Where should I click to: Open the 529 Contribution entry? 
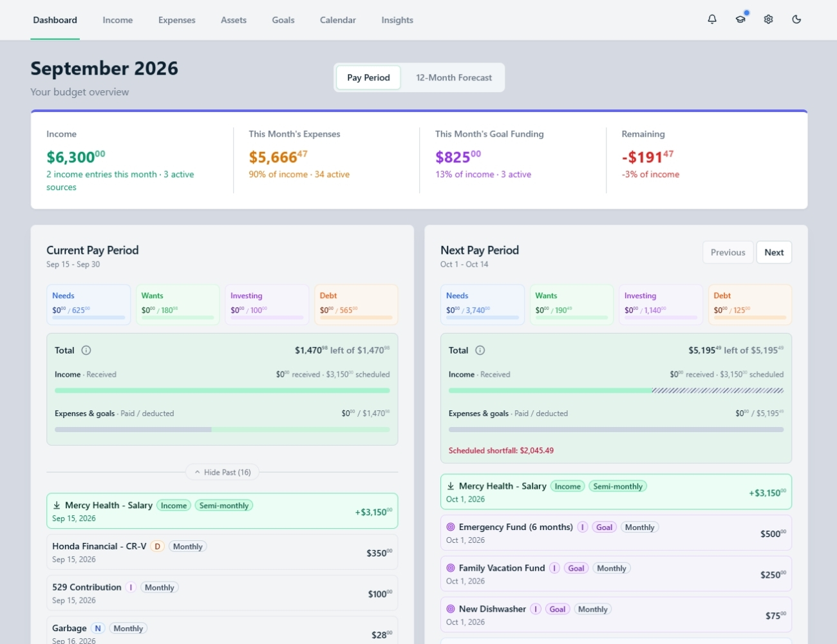222,593
